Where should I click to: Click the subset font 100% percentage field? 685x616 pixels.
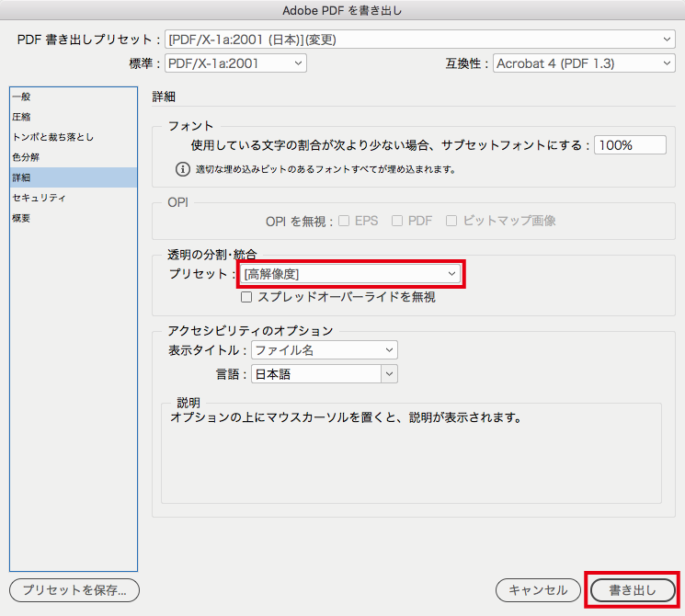click(630, 145)
